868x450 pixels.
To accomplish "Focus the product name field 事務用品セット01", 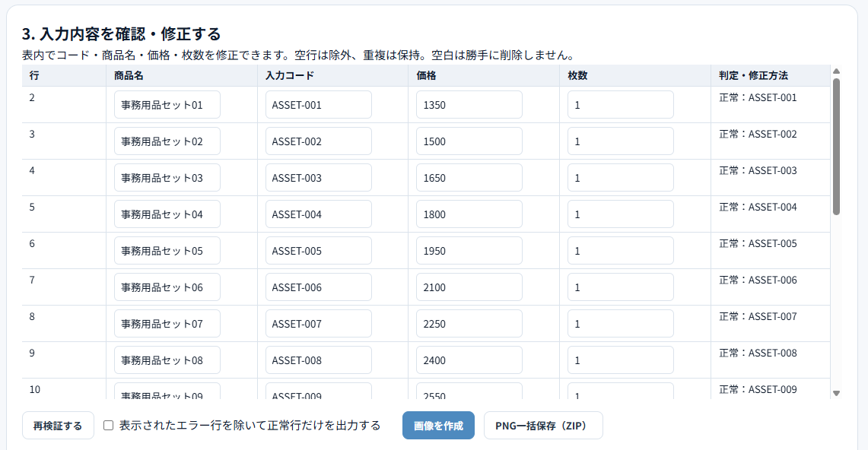I will click(167, 104).
